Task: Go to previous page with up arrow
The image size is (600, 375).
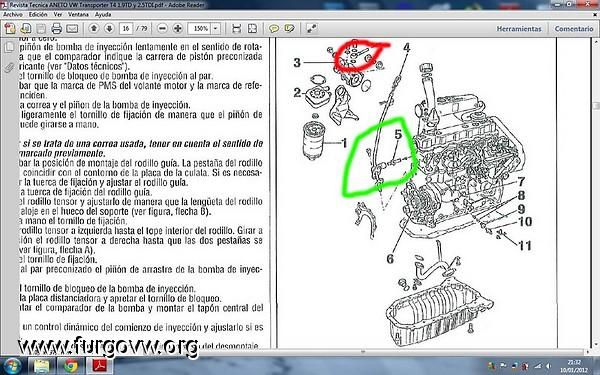Action: [x=94, y=28]
